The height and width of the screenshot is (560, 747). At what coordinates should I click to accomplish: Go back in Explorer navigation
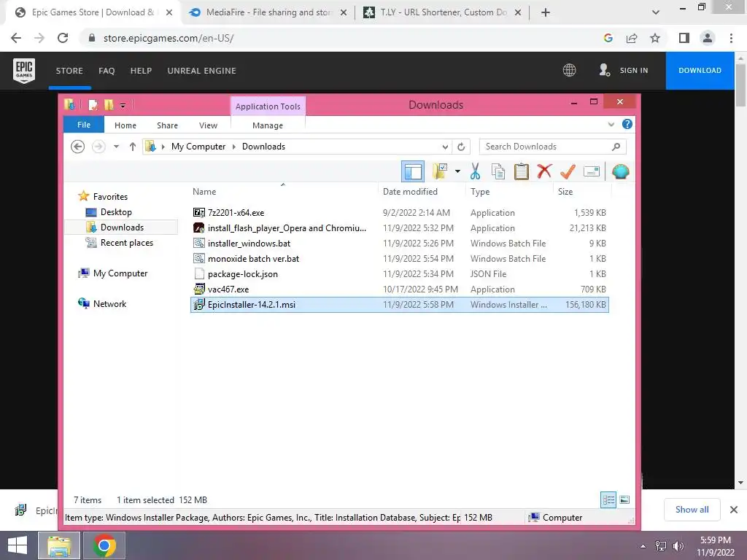pos(77,146)
